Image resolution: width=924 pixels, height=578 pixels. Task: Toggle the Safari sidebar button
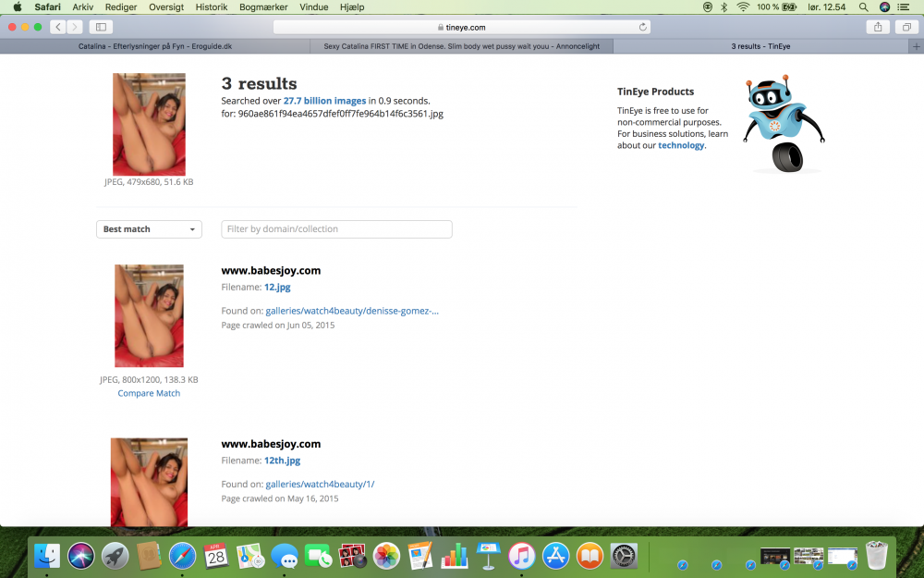tap(101, 27)
